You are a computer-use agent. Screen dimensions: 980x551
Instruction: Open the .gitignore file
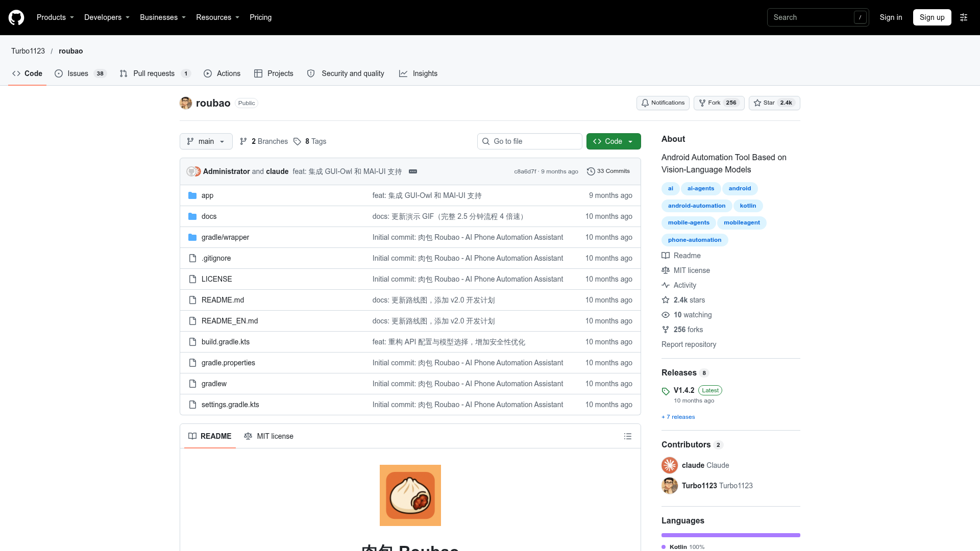click(216, 258)
